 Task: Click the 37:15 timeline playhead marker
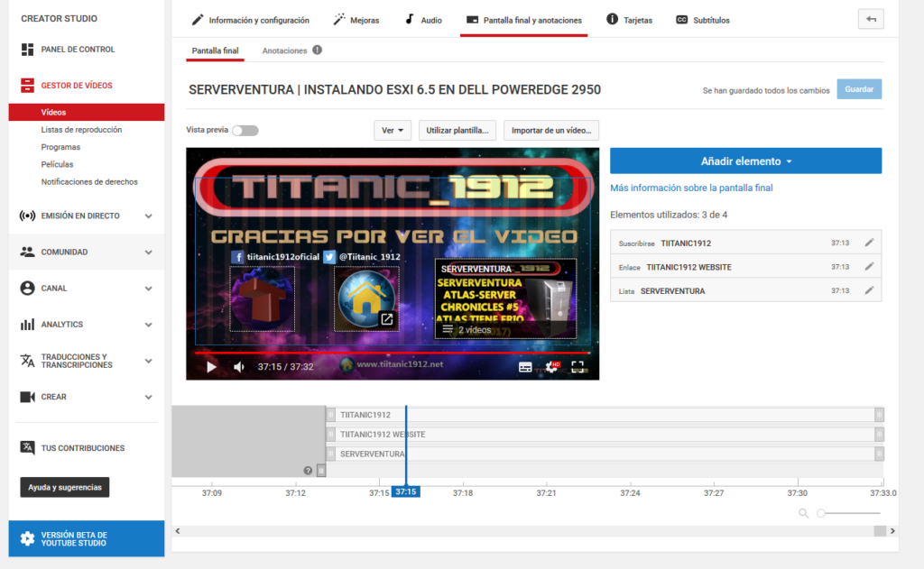pos(405,491)
